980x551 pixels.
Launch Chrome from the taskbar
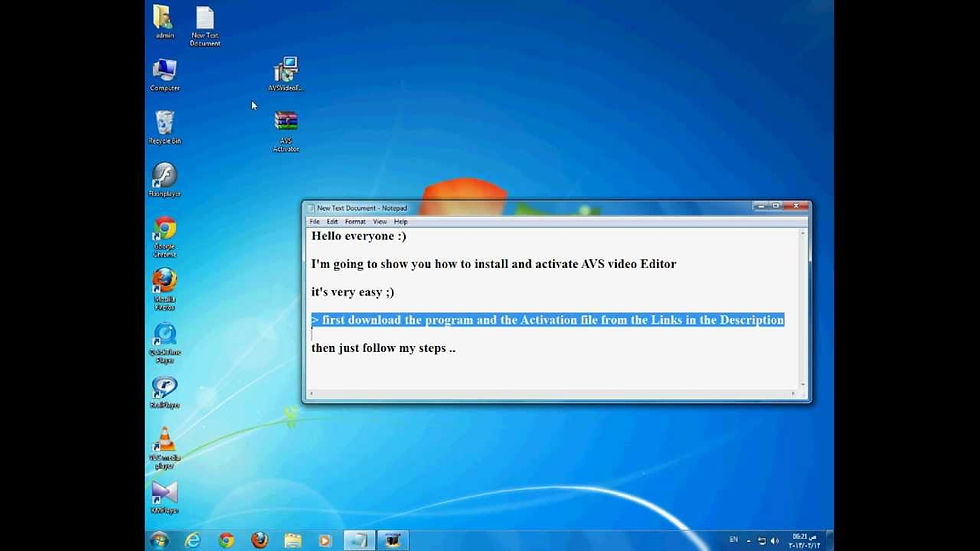tap(226, 540)
